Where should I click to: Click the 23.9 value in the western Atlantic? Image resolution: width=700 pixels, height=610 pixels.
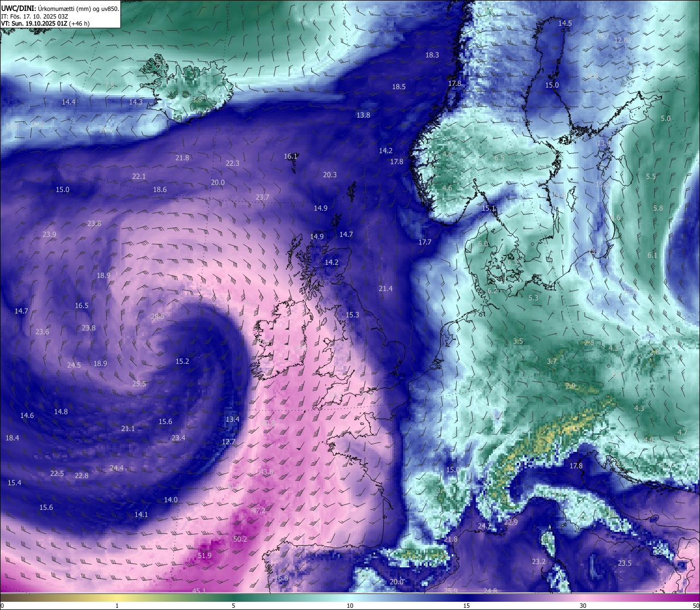click(49, 234)
